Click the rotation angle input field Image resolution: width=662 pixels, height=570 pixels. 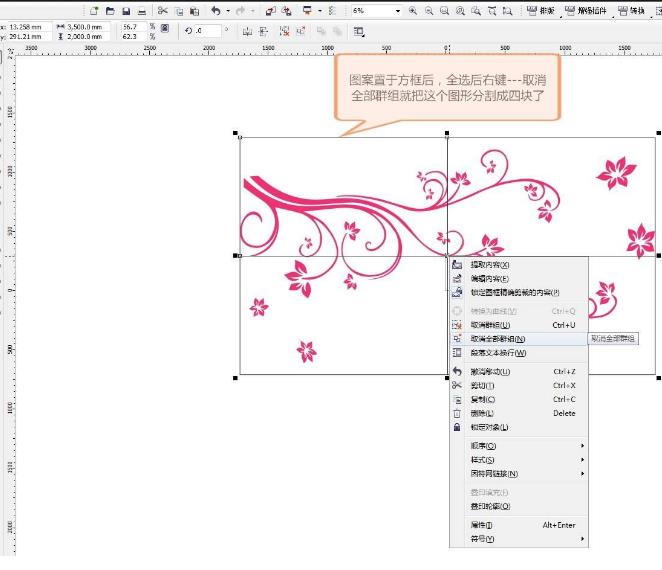coord(207,31)
